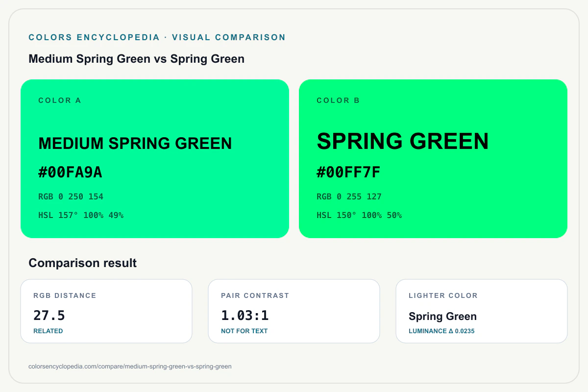Click the Luminance Δ 0.0235 label
588x392 pixels.
441,331
